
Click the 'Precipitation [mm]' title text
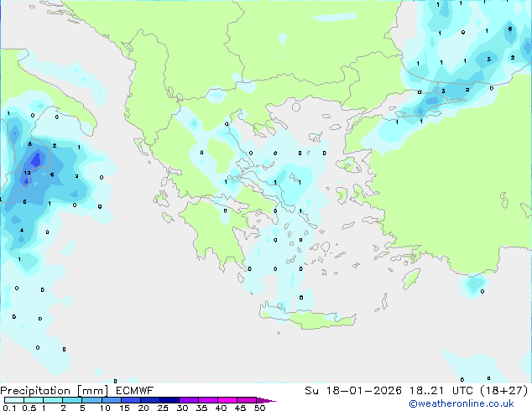click(55, 391)
